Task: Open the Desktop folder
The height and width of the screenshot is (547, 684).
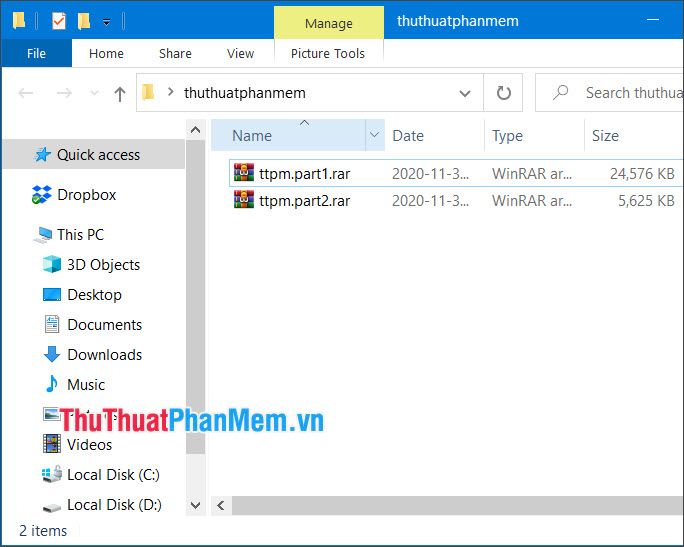Action: (94, 295)
